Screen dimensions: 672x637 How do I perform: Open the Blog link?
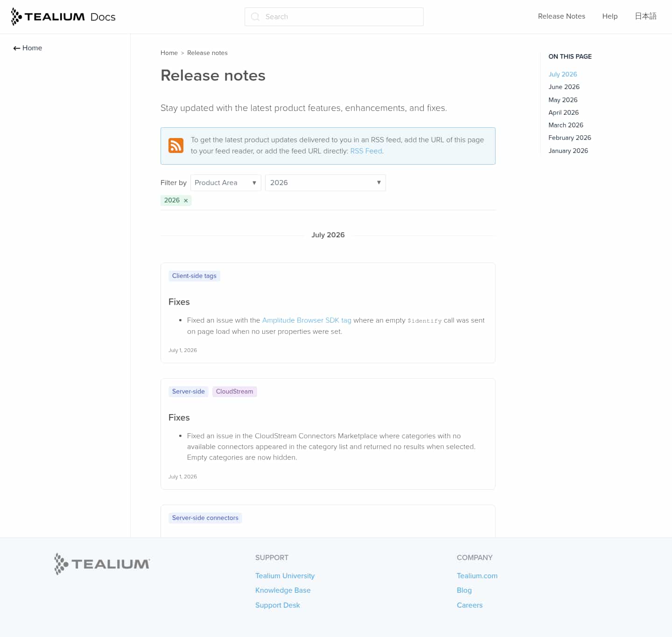(464, 590)
